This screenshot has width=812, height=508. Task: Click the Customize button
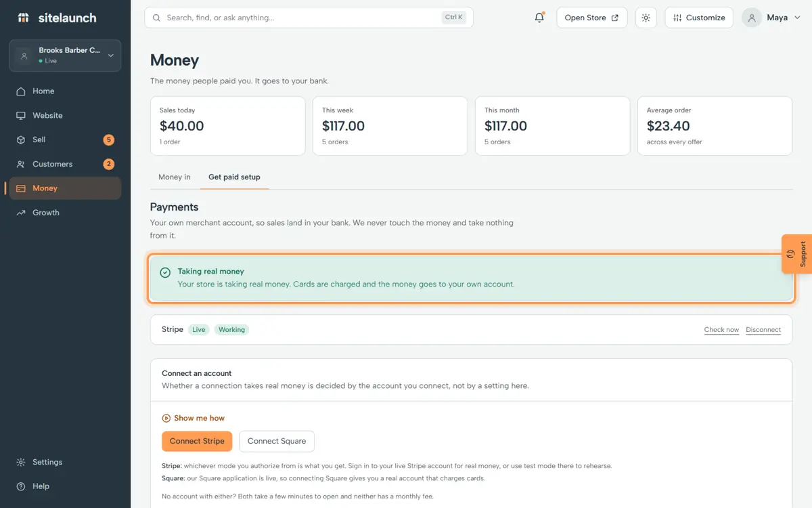pos(700,18)
